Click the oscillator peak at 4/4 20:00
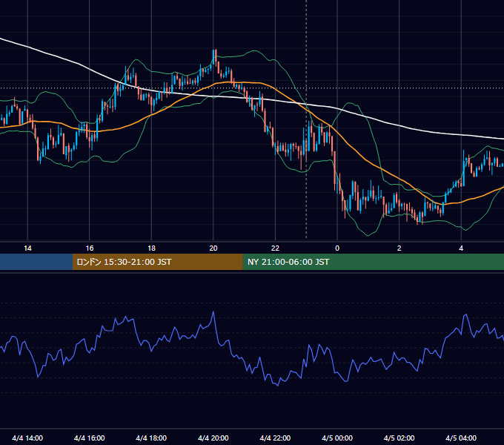Image resolution: width=504 pixels, height=445 pixels. 213,312
